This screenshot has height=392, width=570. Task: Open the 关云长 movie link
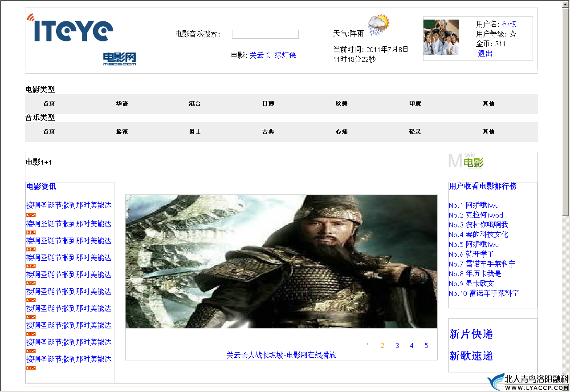point(260,55)
